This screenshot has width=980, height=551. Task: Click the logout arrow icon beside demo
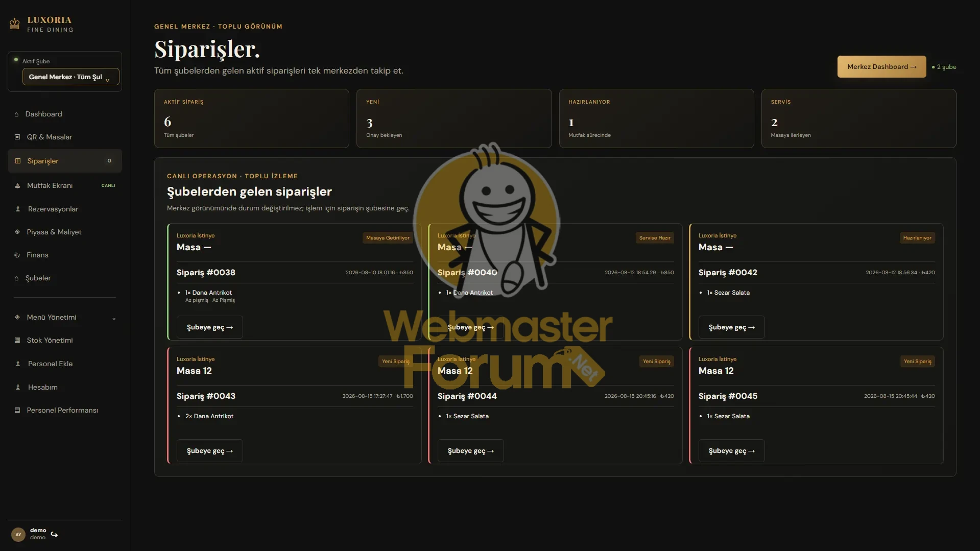[54, 534]
